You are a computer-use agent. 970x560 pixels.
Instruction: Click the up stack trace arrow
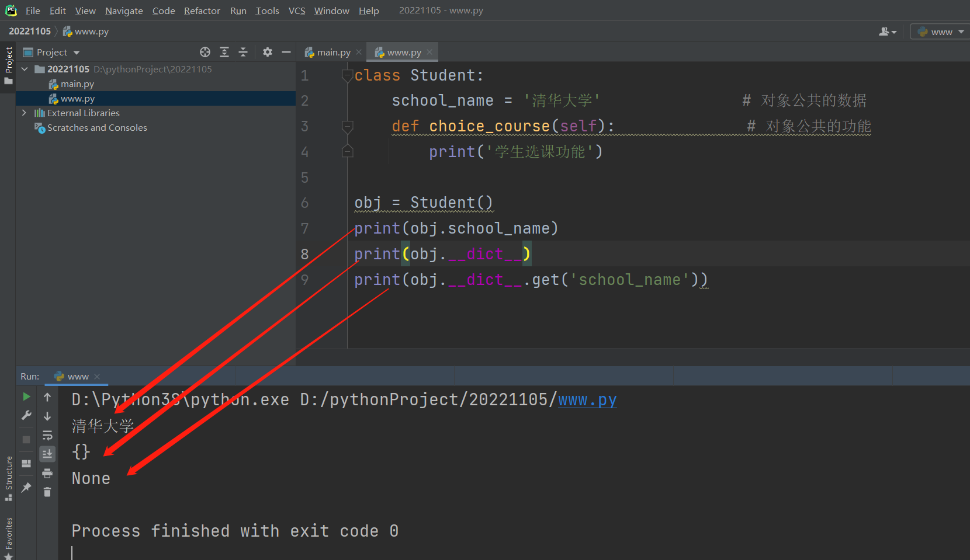pyautogui.click(x=47, y=397)
